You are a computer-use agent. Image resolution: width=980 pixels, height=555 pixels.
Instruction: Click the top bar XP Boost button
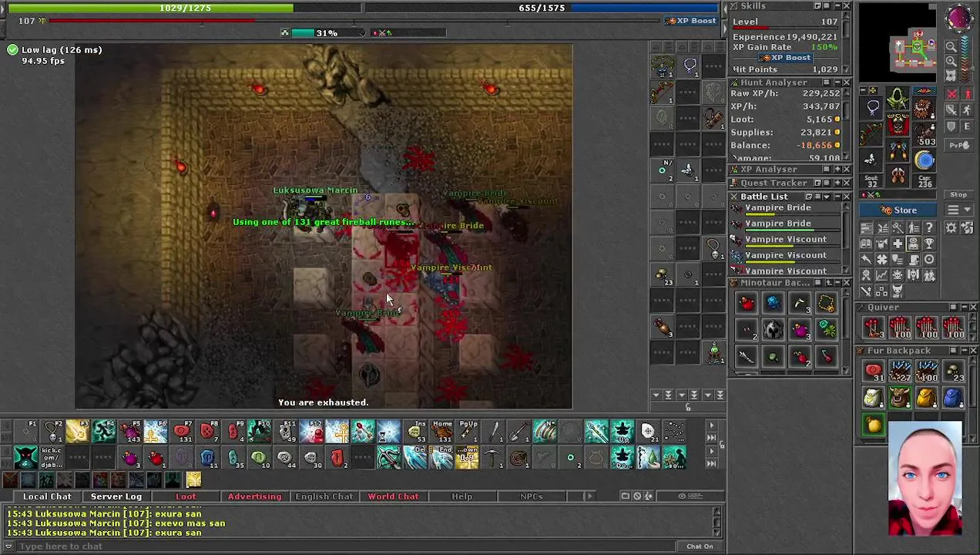pyautogui.click(x=693, y=21)
